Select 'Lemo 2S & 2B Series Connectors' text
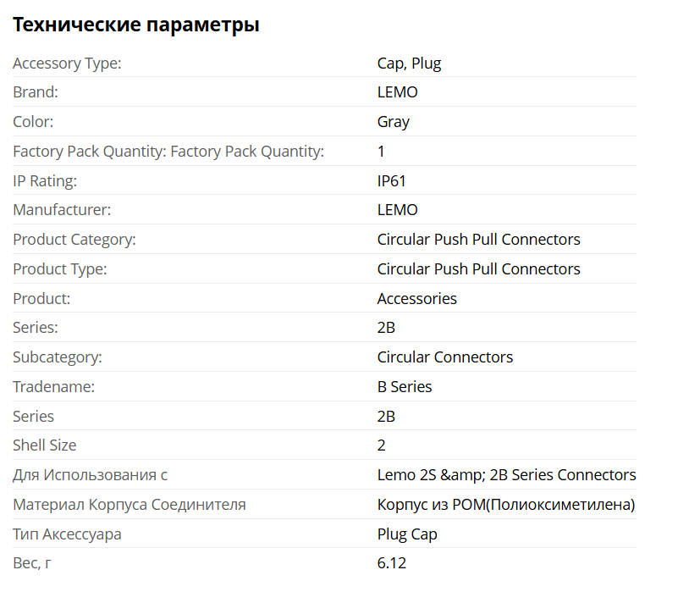 (506, 475)
